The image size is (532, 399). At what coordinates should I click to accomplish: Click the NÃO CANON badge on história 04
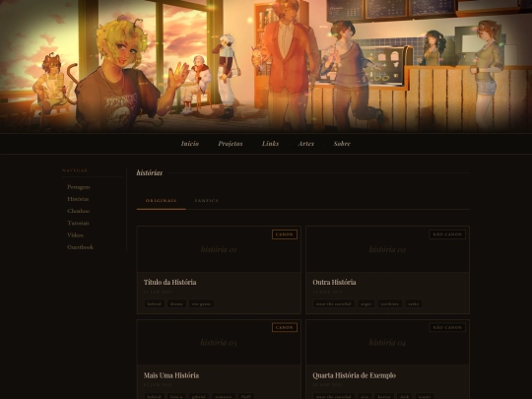[447, 327]
